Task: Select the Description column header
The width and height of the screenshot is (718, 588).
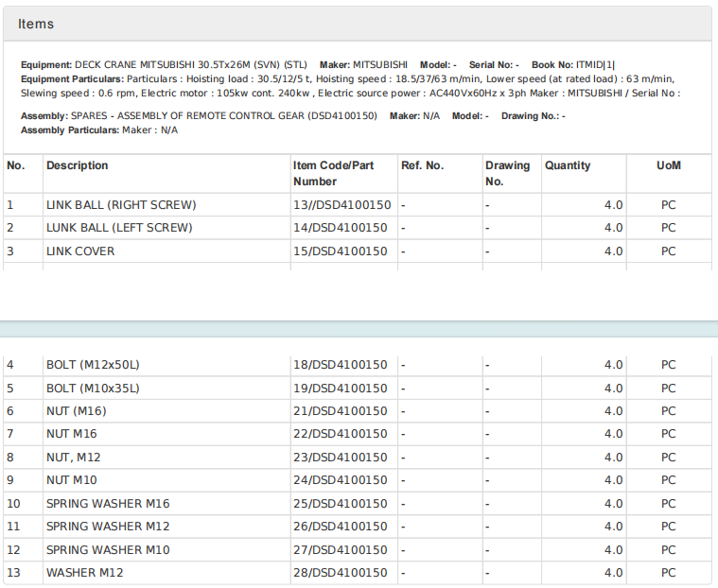Action: point(78,165)
